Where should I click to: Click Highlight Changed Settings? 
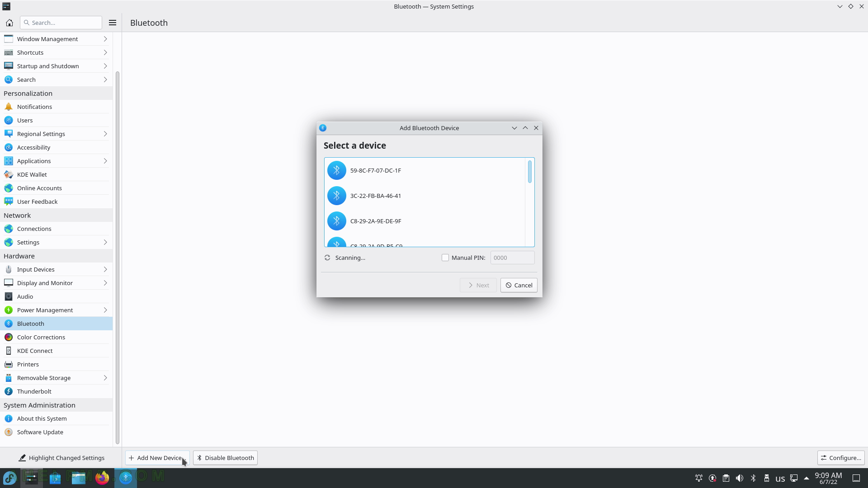tap(61, 458)
